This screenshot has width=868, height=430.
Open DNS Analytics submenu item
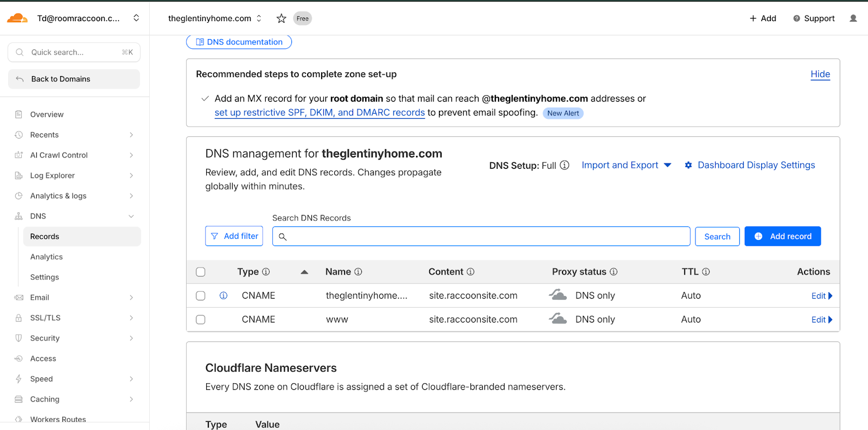(x=47, y=257)
